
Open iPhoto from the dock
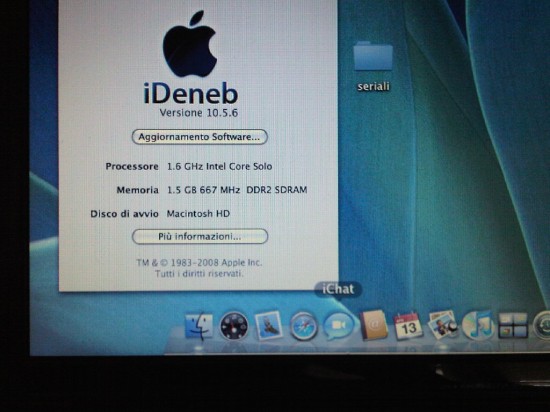tap(442, 325)
